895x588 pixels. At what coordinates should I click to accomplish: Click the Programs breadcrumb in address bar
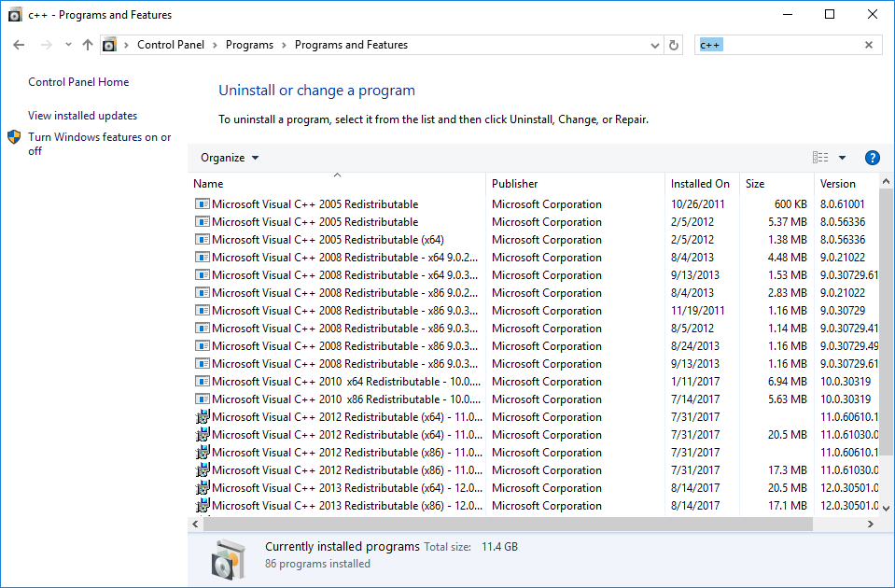(x=249, y=45)
